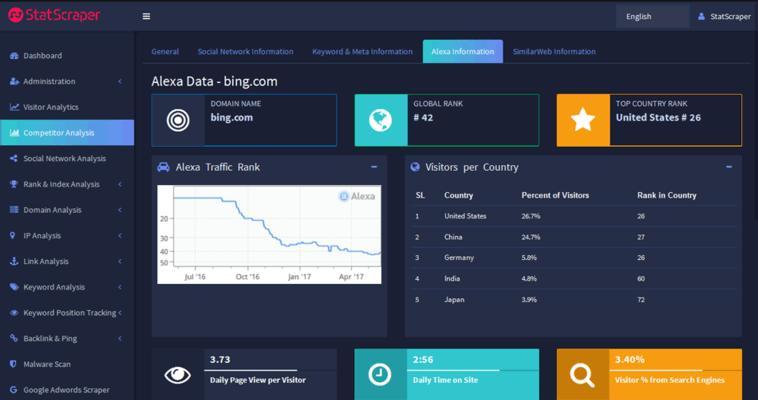
Task: Click the search engine visitor percent bar
Action: [675, 370]
